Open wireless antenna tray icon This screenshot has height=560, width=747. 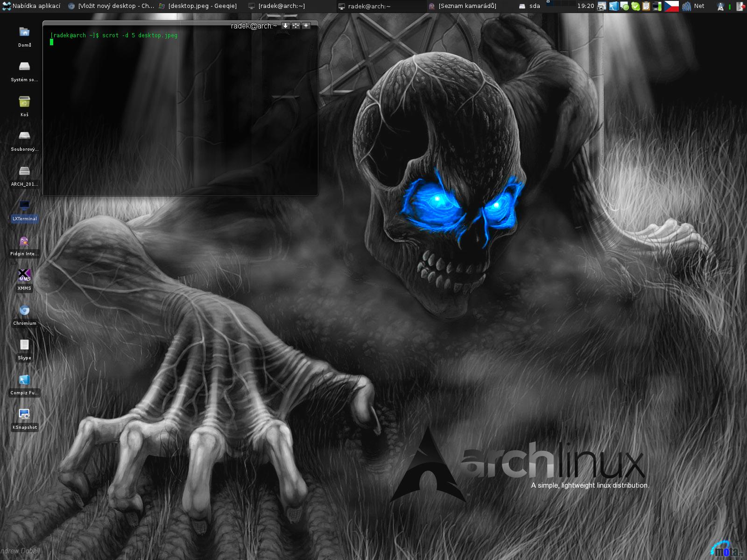tap(720, 6)
